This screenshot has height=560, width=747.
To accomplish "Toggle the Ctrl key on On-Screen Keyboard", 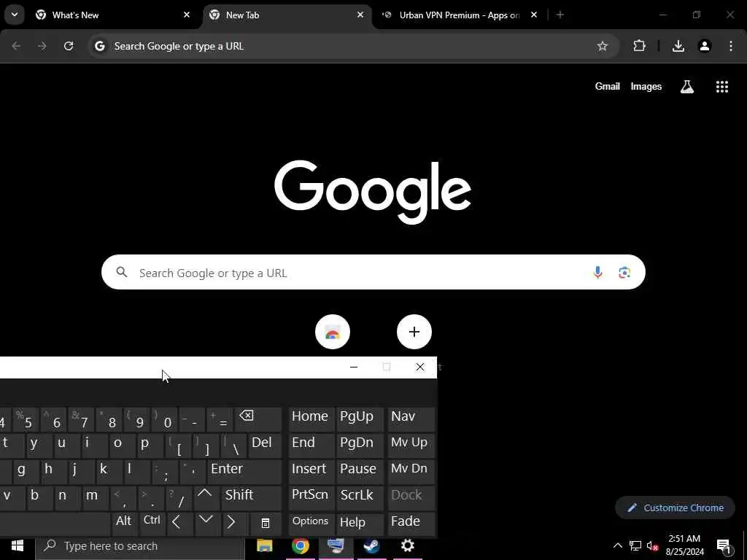I will pyautogui.click(x=152, y=524).
